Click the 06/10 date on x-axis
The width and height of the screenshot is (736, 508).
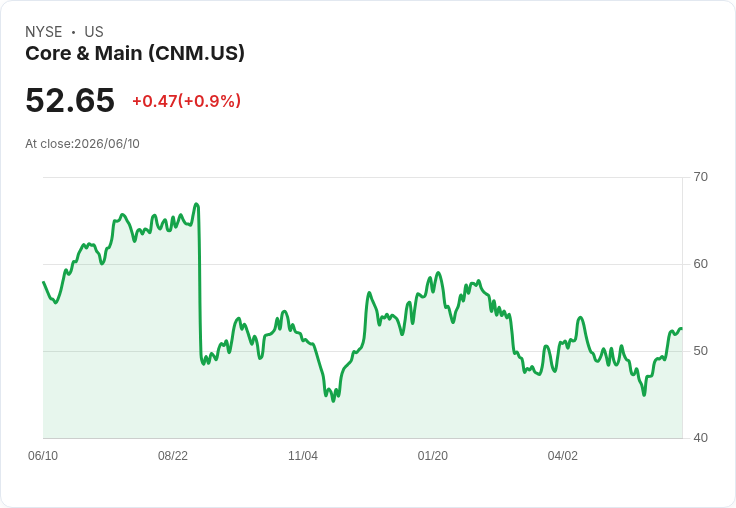(x=43, y=455)
